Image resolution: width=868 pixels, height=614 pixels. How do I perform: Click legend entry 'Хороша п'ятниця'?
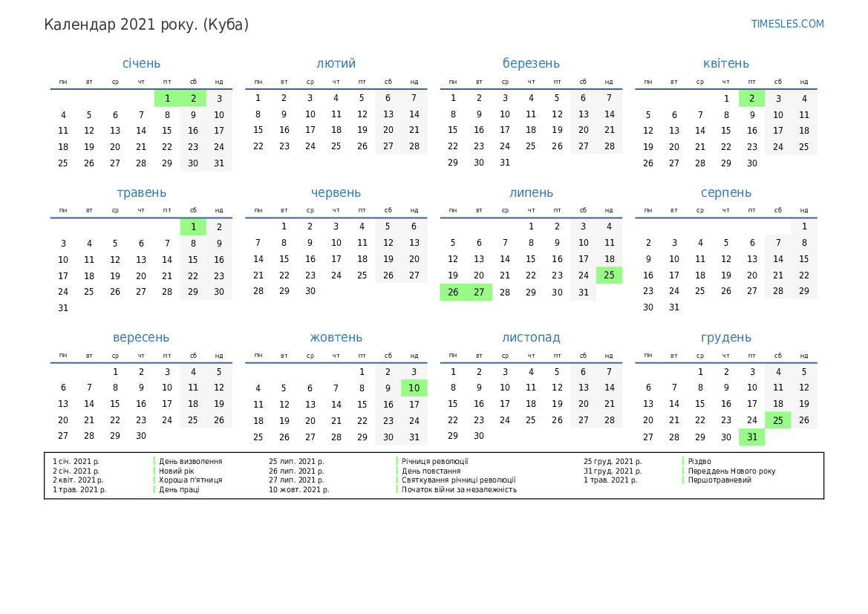[x=190, y=480]
